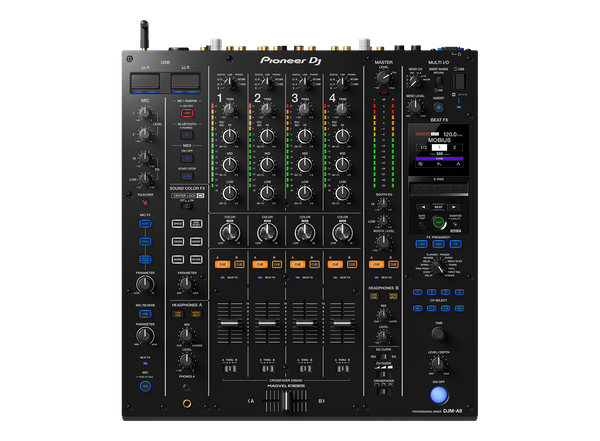
Task: Select Beat FX channel 4 button
Action: 460,292
